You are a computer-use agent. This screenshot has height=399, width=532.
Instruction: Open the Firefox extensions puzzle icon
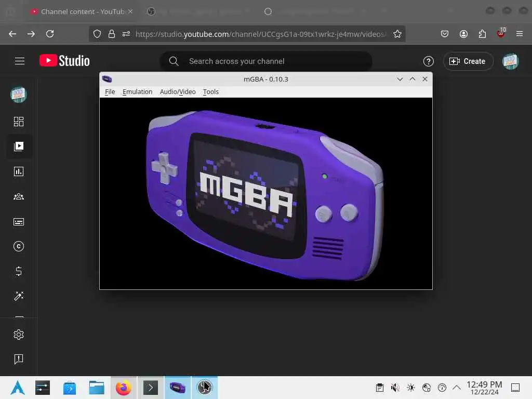point(482,34)
